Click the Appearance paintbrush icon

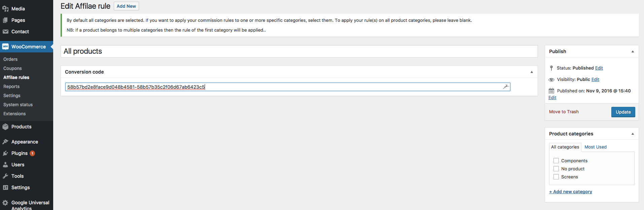pos(5,142)
